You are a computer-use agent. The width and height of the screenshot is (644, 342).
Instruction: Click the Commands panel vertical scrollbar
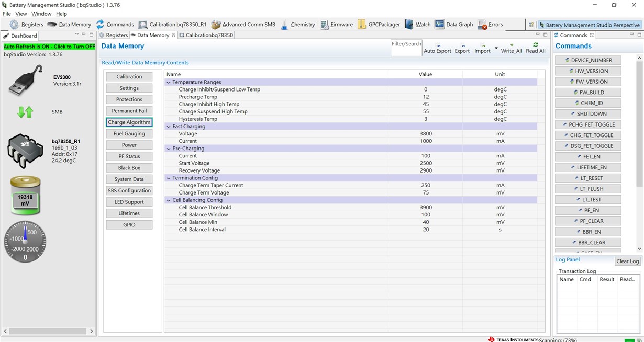coord(639,123)
